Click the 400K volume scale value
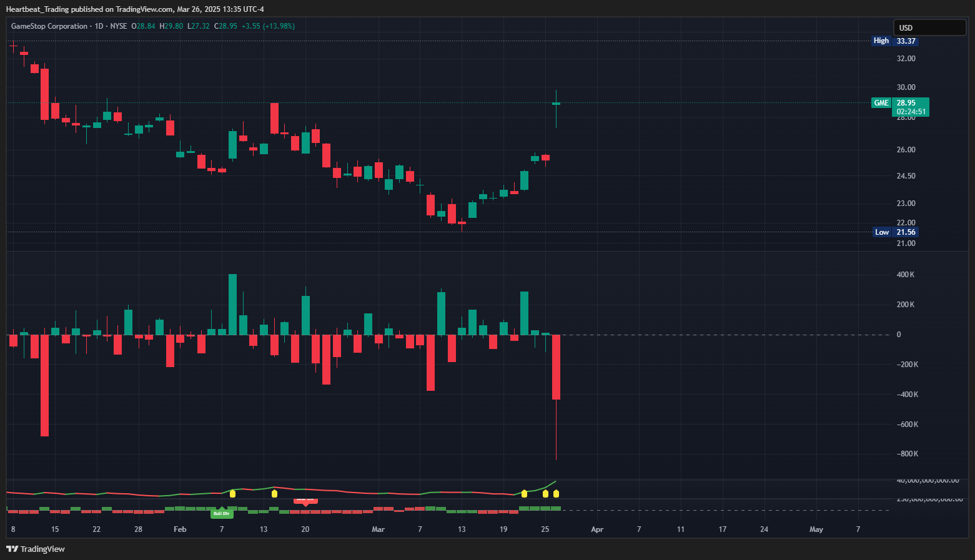975x560 pixels. point(906,275)
